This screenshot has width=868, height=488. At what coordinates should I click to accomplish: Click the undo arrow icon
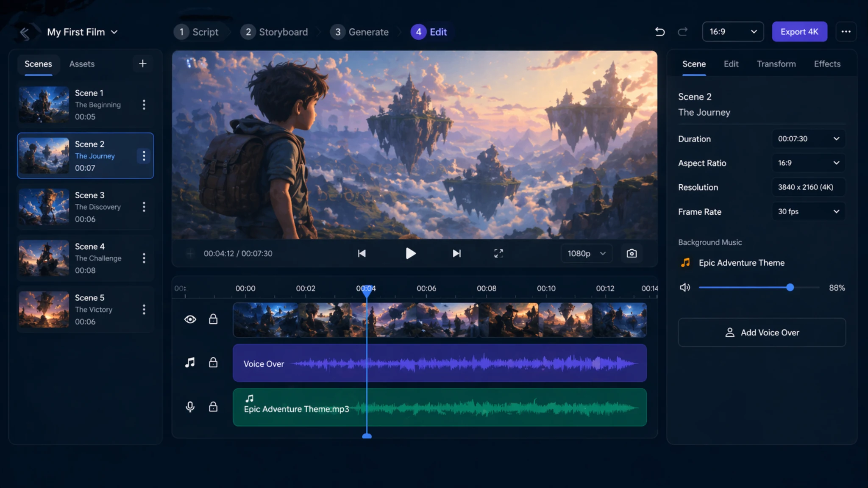click(x=659, y=32)
